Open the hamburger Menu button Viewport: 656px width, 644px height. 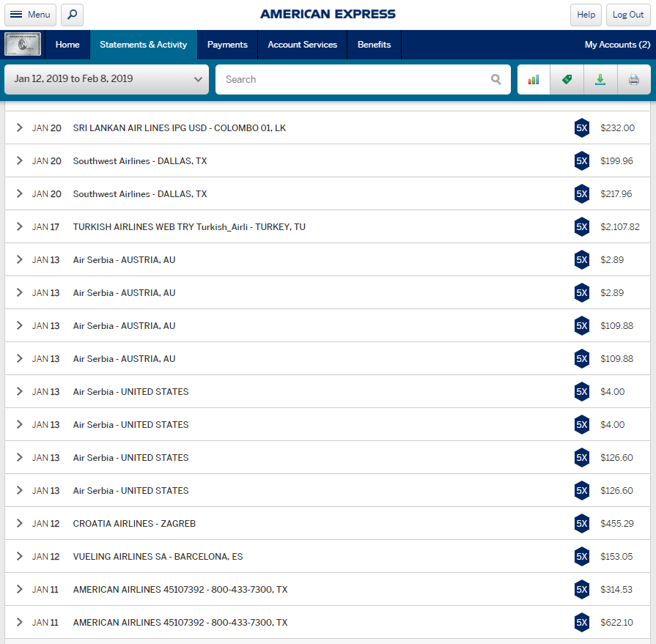(30, 15)
